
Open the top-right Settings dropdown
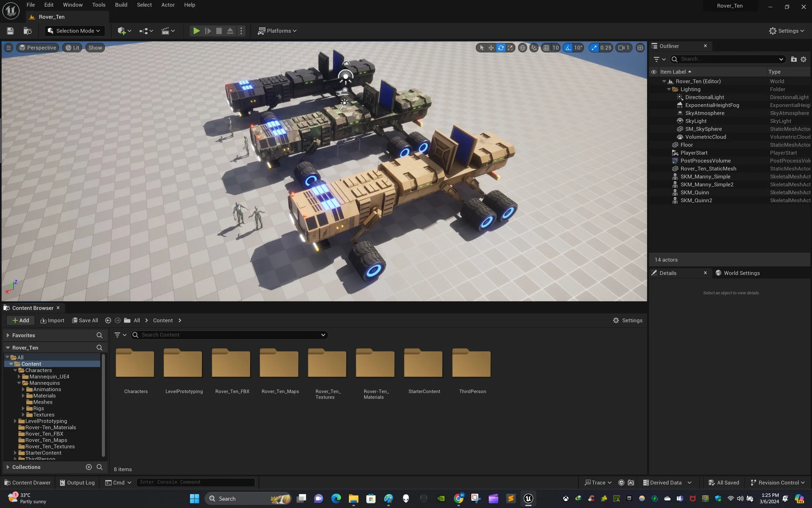point(787,31)
